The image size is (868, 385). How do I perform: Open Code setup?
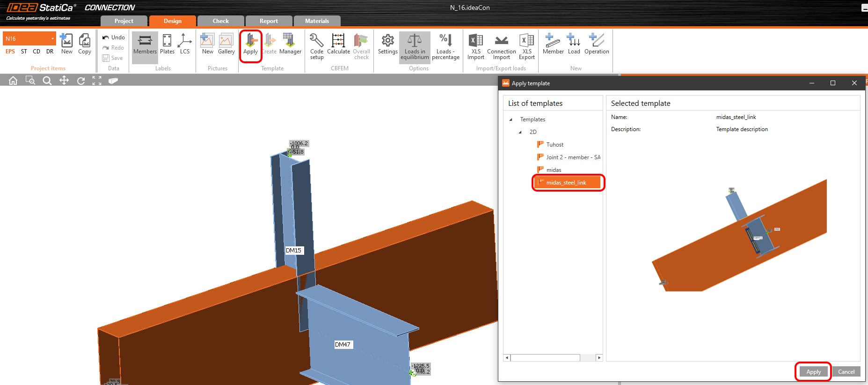(x=317, y=46)
